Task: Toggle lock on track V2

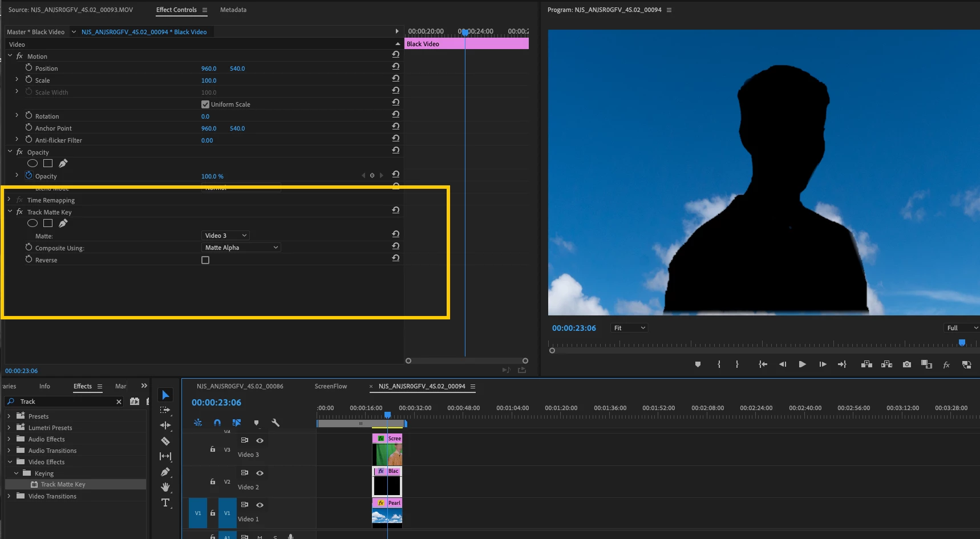Action: click(x=213, y=482)
